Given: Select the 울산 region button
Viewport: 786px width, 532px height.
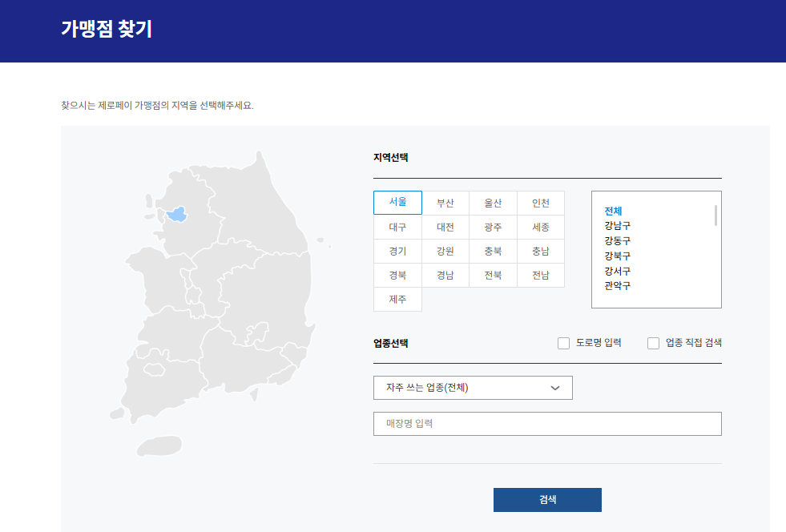Looking at the screenshot, I should (493, 203).
